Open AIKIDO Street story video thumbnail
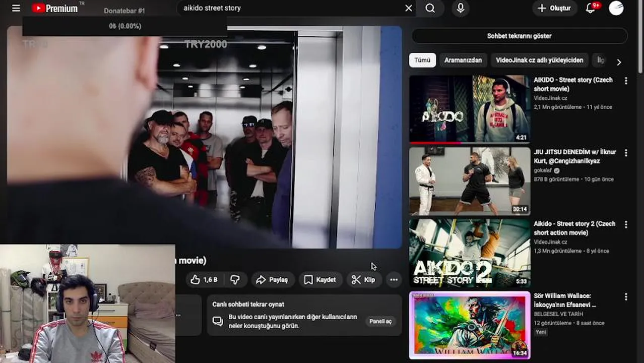 pos(469,109)
